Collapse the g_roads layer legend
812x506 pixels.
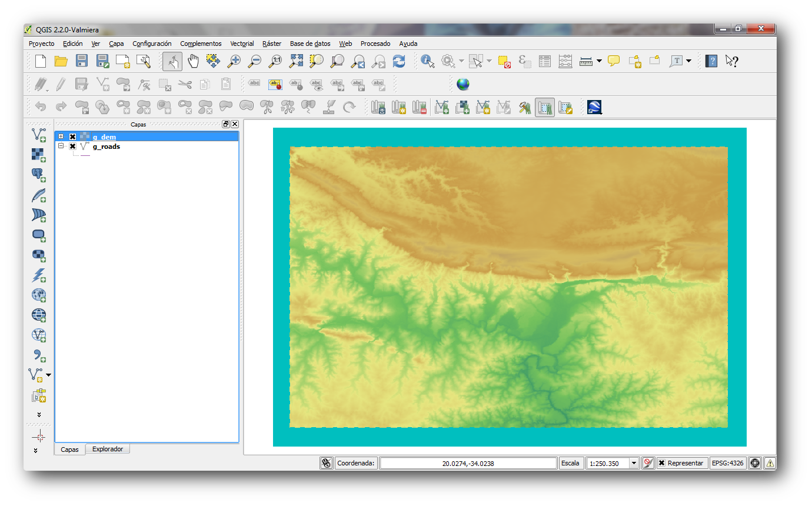61,147
